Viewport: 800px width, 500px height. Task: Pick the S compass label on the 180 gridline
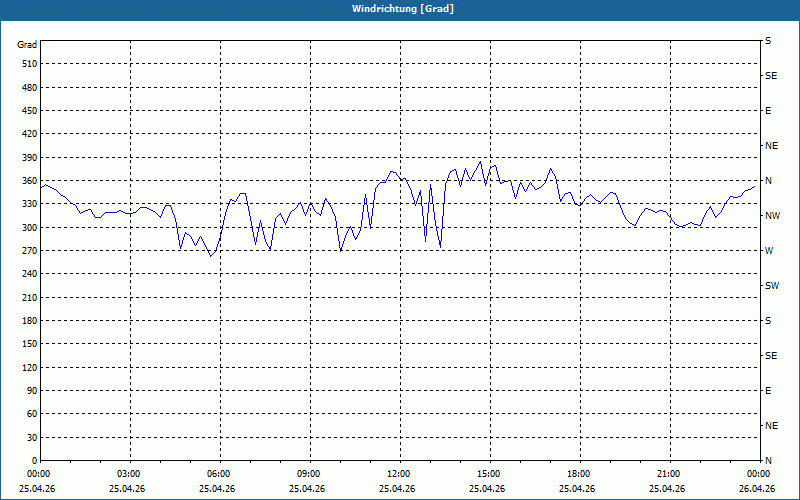768,321
